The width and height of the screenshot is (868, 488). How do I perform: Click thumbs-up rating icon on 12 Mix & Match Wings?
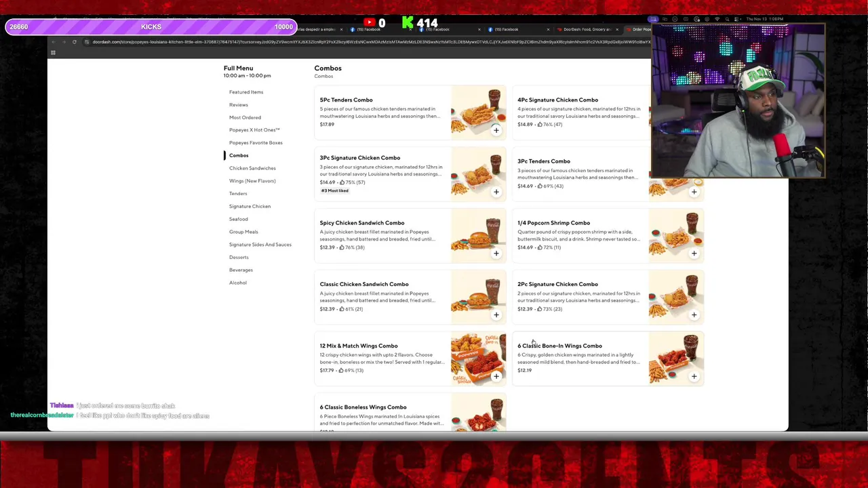tap(342, 370)
